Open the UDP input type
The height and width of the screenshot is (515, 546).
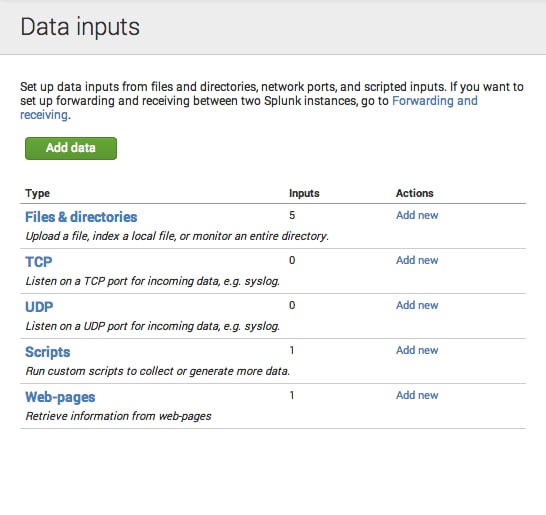point(39,307)
